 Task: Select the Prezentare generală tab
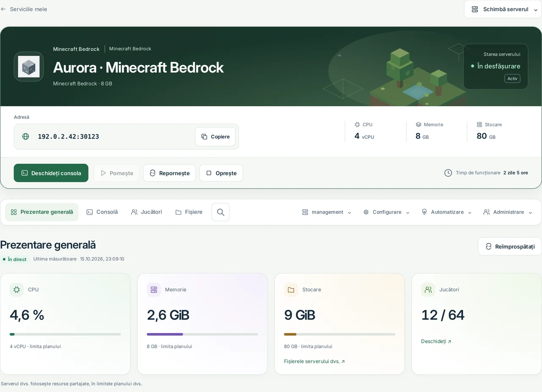click(41, 212)
